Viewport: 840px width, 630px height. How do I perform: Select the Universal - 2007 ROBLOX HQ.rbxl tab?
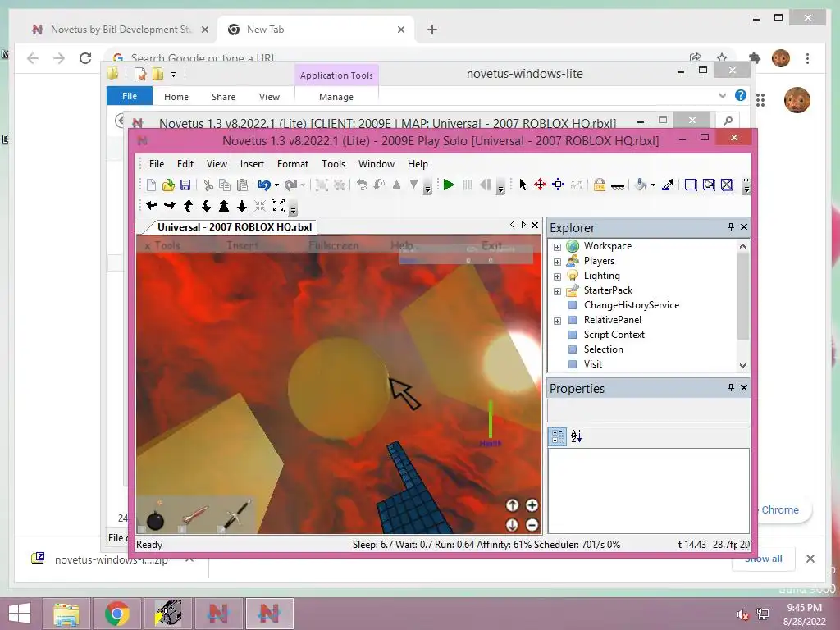pyautogui.click(x=234, y=227)
